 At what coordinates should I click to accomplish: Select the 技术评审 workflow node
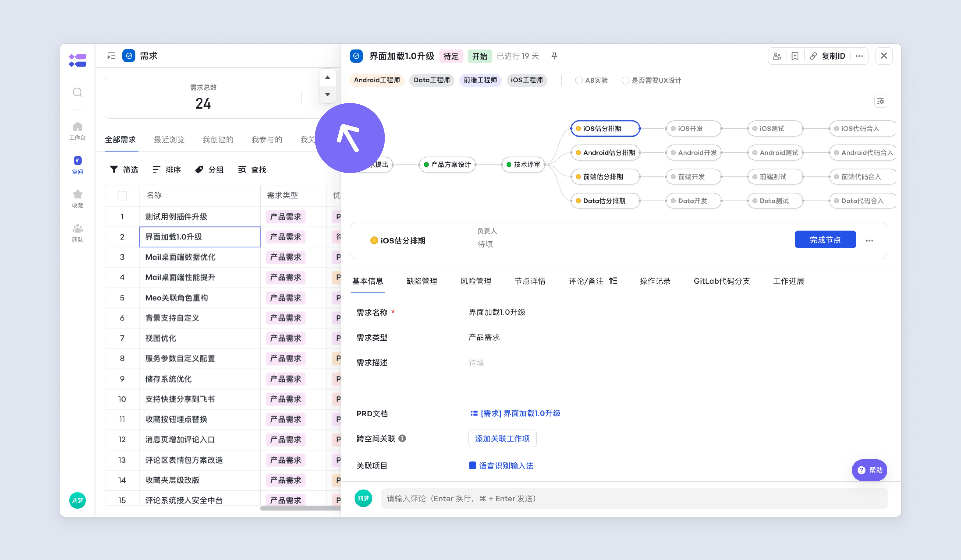pyautogui.click(x=523, y=165)
